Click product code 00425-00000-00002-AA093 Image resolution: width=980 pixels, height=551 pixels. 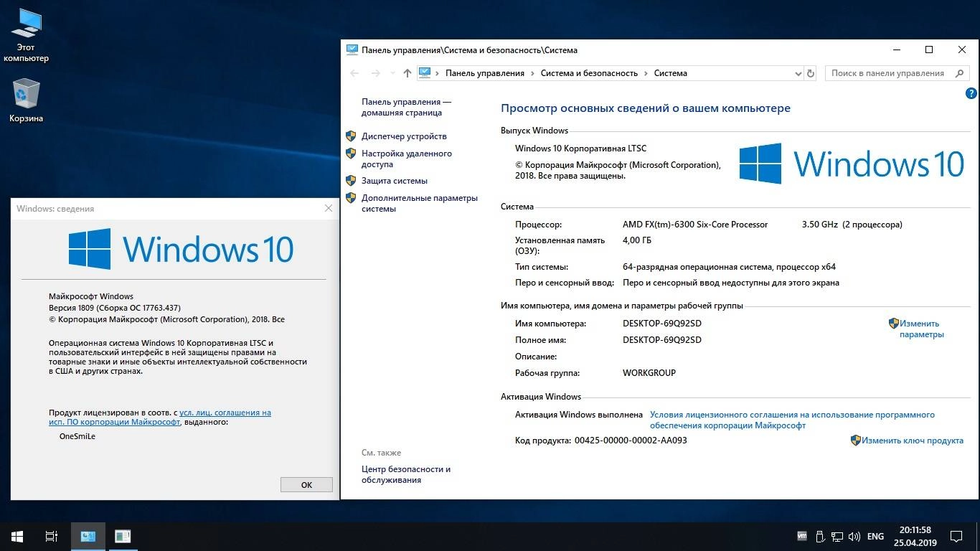[x=631, y=441]
